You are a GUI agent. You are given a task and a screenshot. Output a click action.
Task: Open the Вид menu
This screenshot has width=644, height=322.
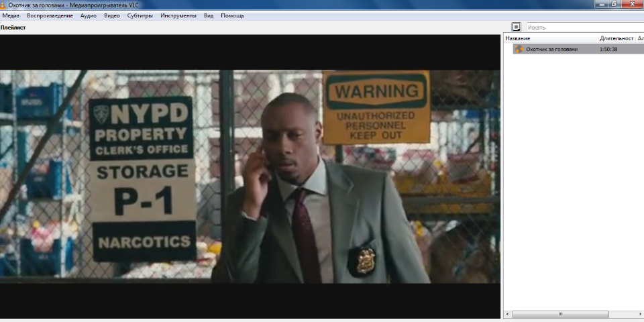[x=209, y=15]
